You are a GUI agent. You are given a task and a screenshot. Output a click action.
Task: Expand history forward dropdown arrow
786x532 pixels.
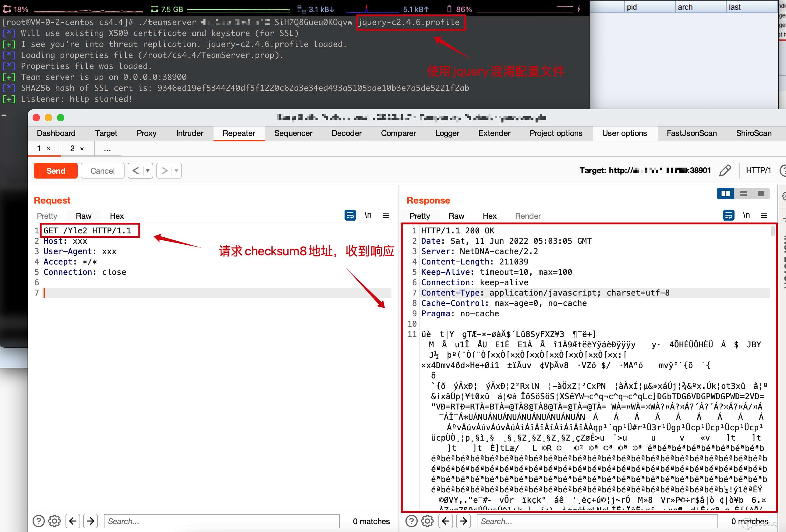[x=176, y=170]
